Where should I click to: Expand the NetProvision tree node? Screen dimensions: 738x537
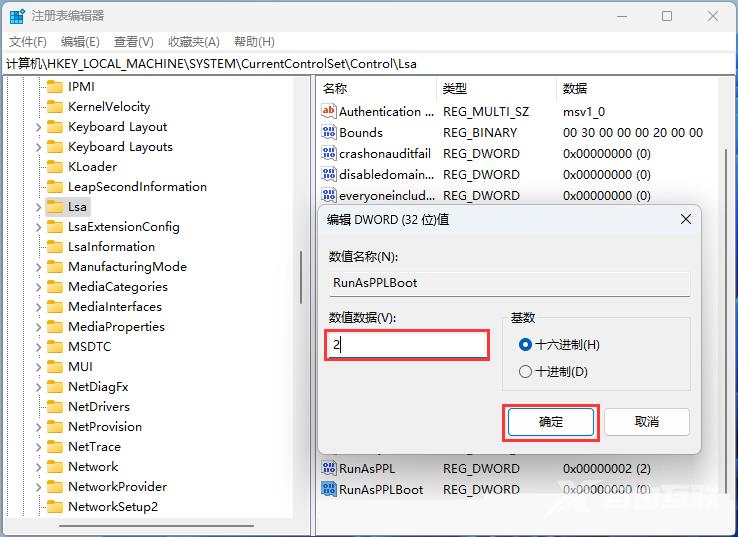(x=39, y=427)
